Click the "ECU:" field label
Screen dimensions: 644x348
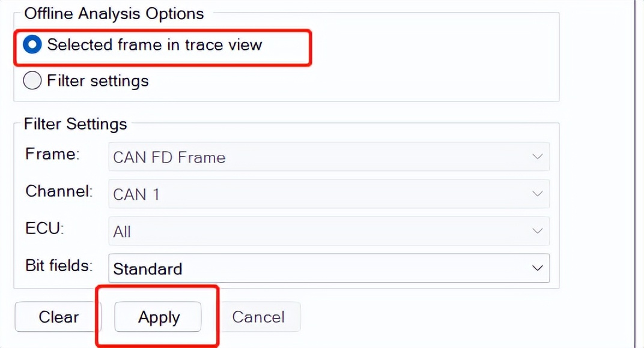(44, 229)
